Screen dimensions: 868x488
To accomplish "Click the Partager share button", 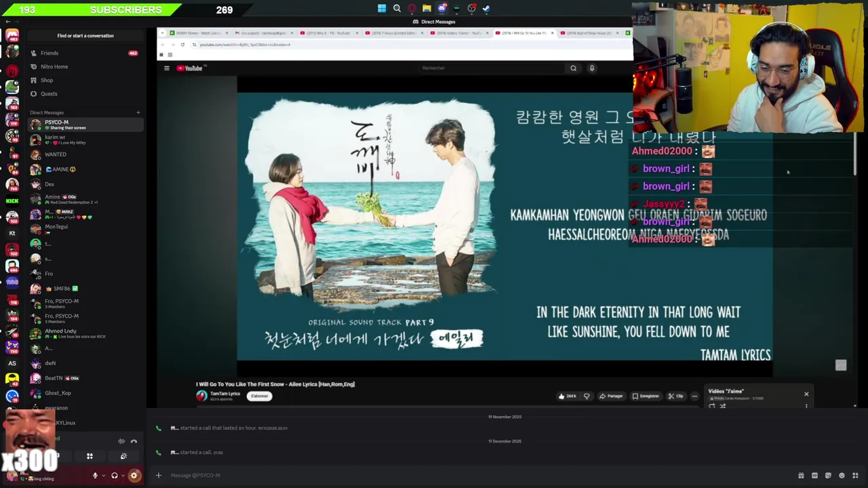I will (x=612, y=396).
